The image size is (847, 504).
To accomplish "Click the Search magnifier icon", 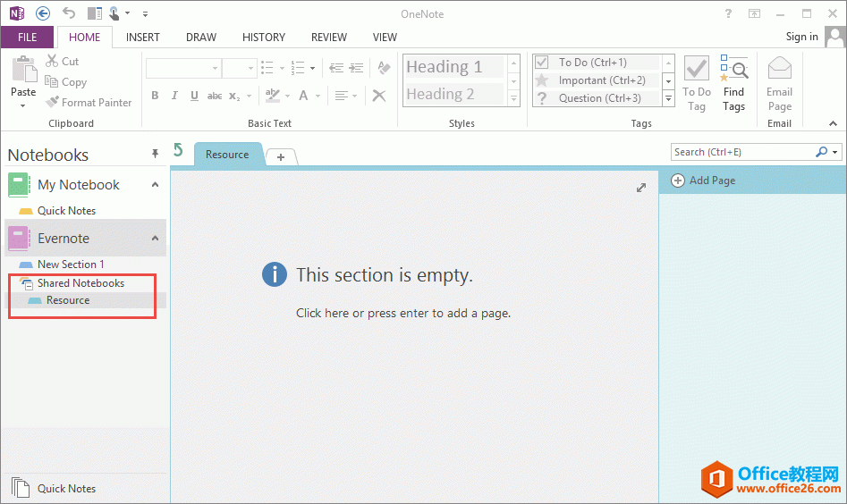I will [x=822, y=152].
